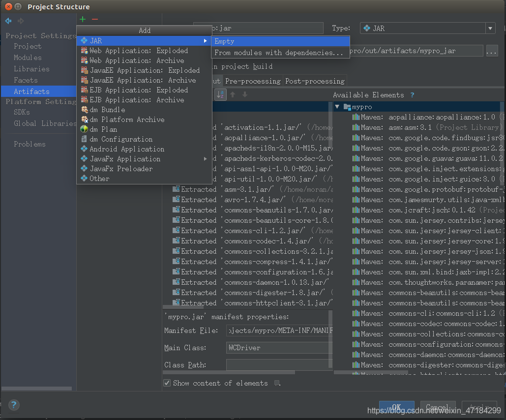
Task: Click the move-down arrow in layout toolbar
Action: click(x=245, y=94)
